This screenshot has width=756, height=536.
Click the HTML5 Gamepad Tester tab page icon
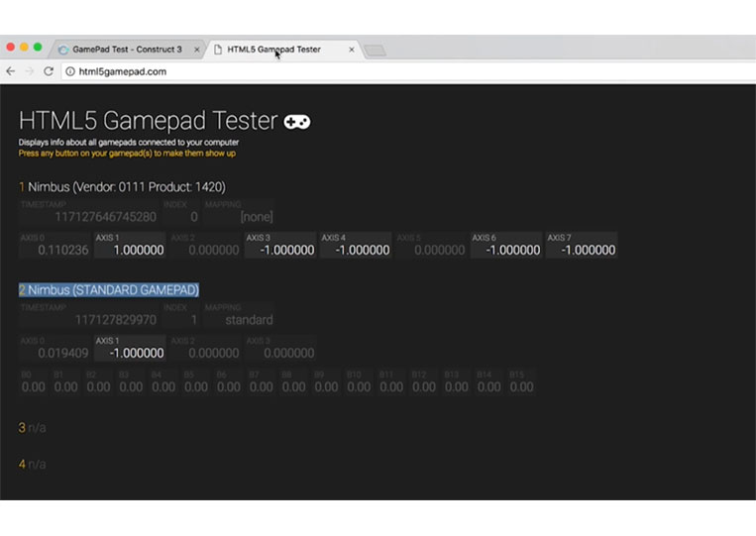218,50
